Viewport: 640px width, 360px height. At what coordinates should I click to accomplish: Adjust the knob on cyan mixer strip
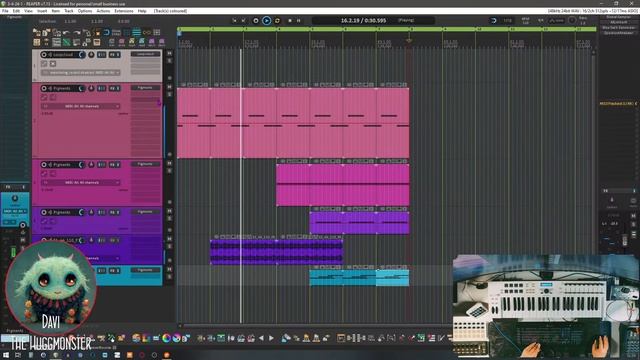(15, 199)
